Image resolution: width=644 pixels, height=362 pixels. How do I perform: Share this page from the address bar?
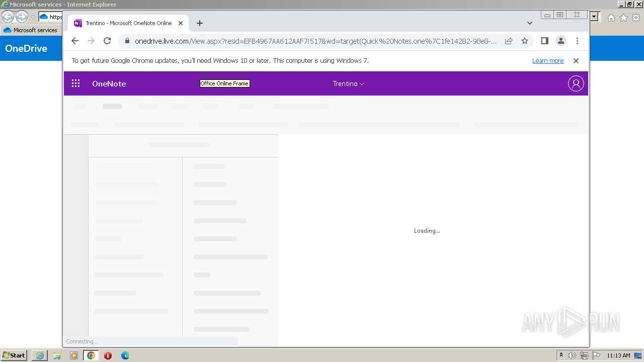click(509, 41)
